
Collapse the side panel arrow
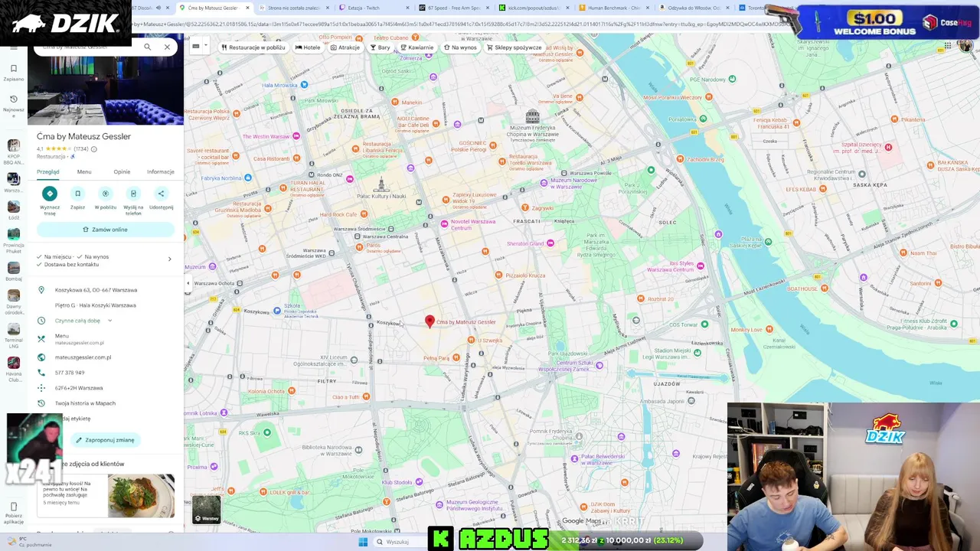pos(188,283)
